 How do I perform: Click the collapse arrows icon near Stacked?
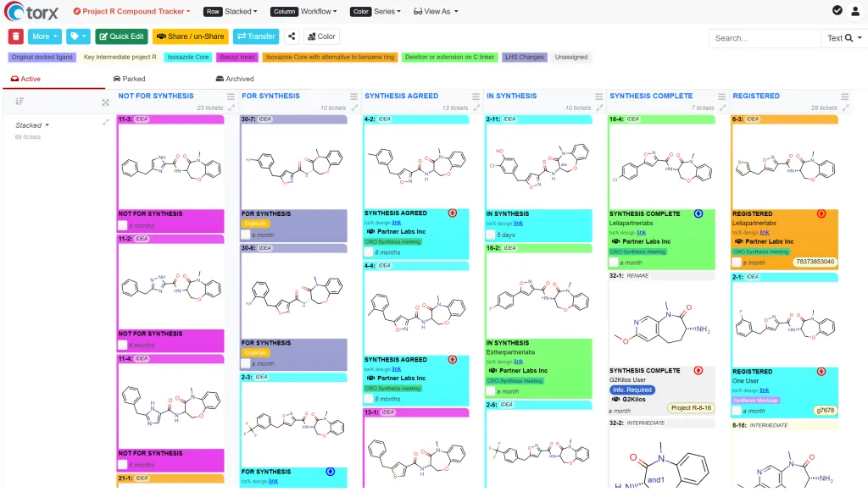[x=106, y=102]
